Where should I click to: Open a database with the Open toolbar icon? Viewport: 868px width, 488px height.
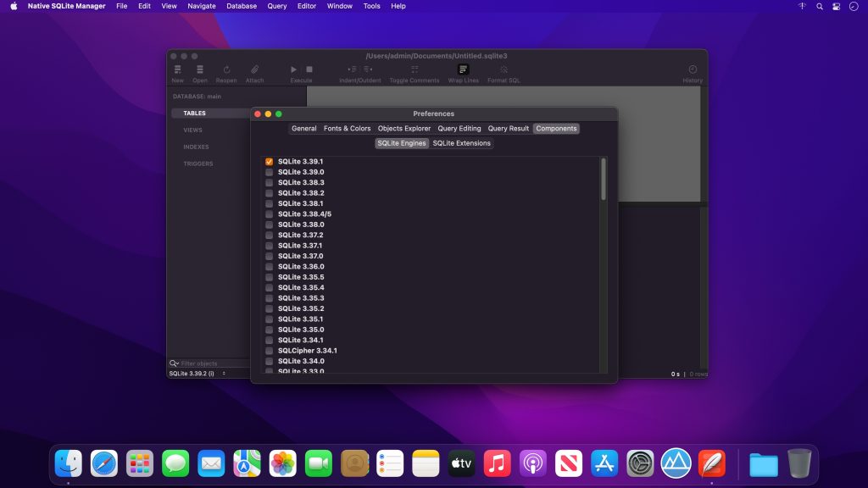(200, 69)
